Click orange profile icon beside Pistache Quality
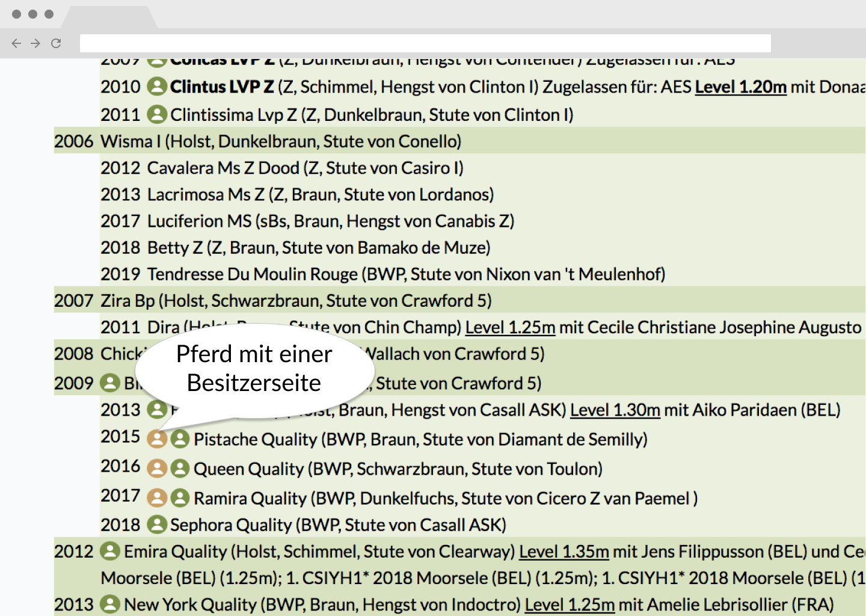Image resolution: width=866 pixels, height=616 pixels. [x=157, y=439]
